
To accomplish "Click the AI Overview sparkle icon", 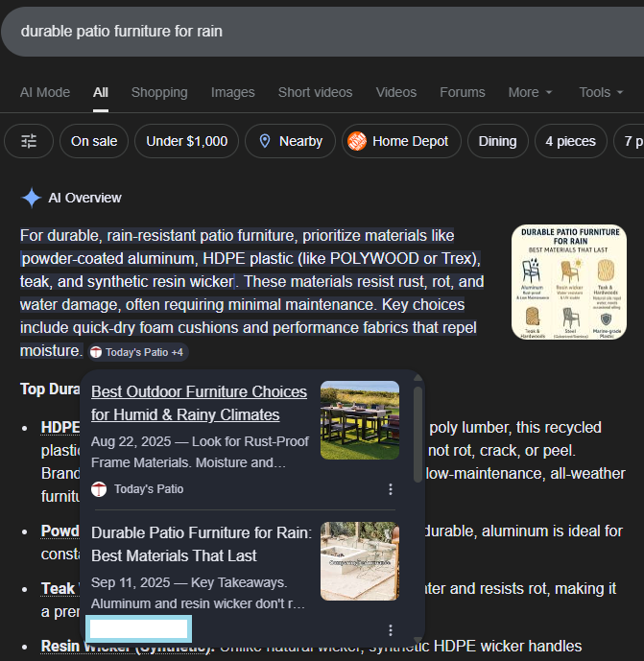I will (32, 198).
